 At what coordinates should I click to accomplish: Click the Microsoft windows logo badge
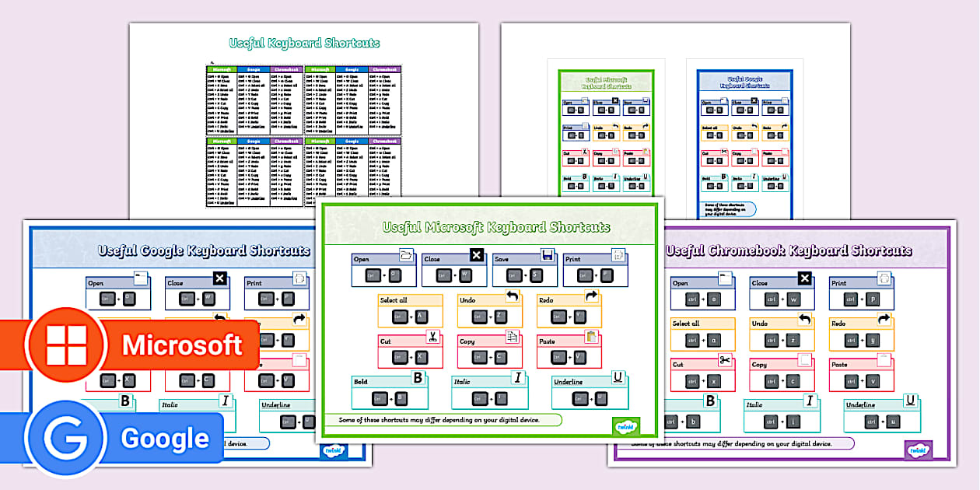tap(65, 345)
